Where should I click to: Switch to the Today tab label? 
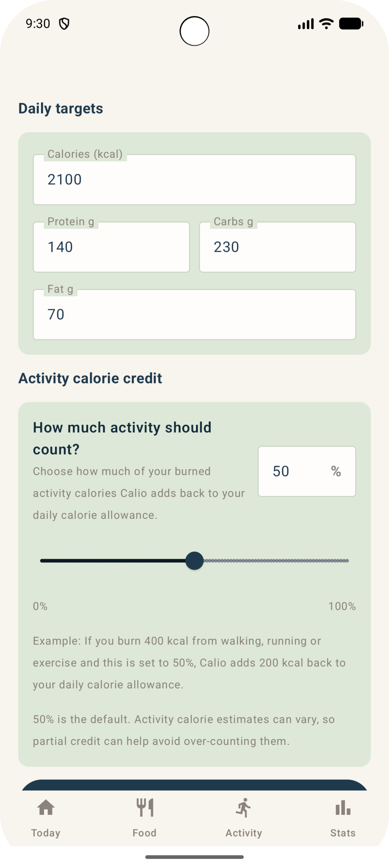(46, 833)
